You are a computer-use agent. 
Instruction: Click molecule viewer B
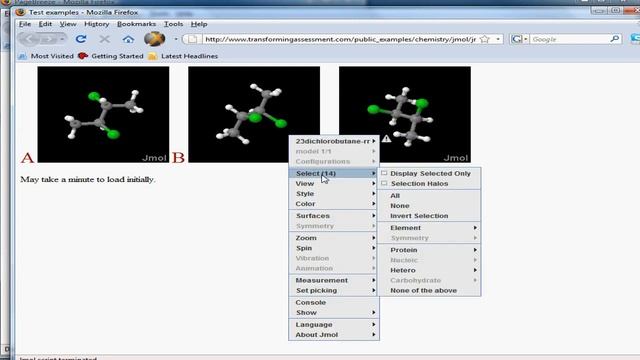pos(254,114)
